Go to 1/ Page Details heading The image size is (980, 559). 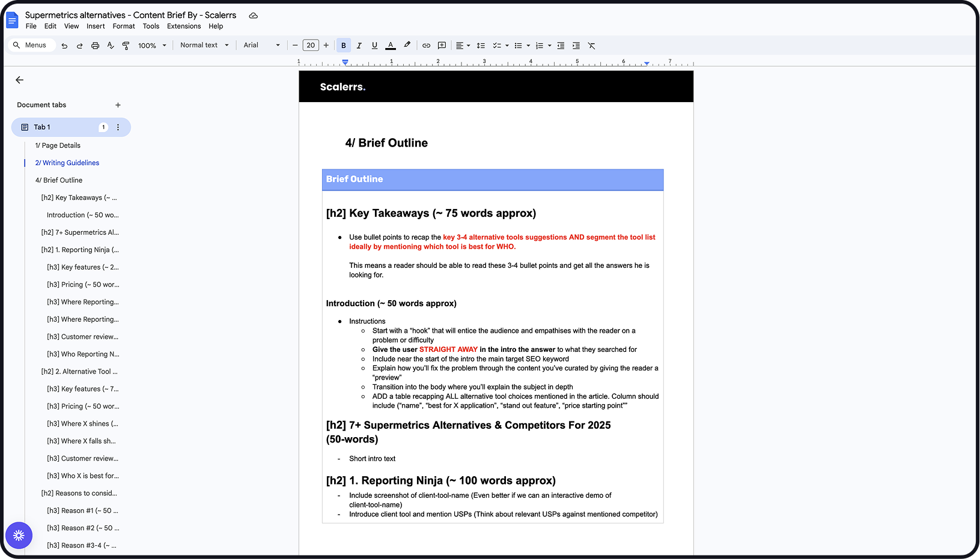click(x=58, y=146)
